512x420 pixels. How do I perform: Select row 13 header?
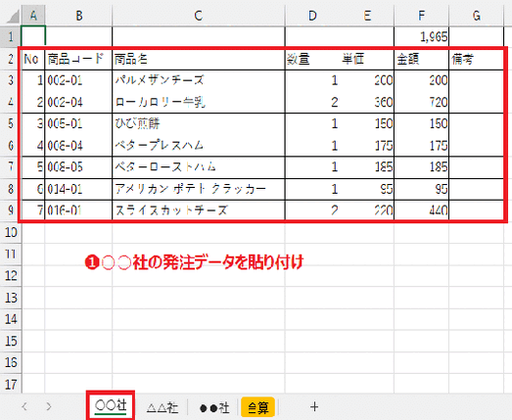click(11, 298)
